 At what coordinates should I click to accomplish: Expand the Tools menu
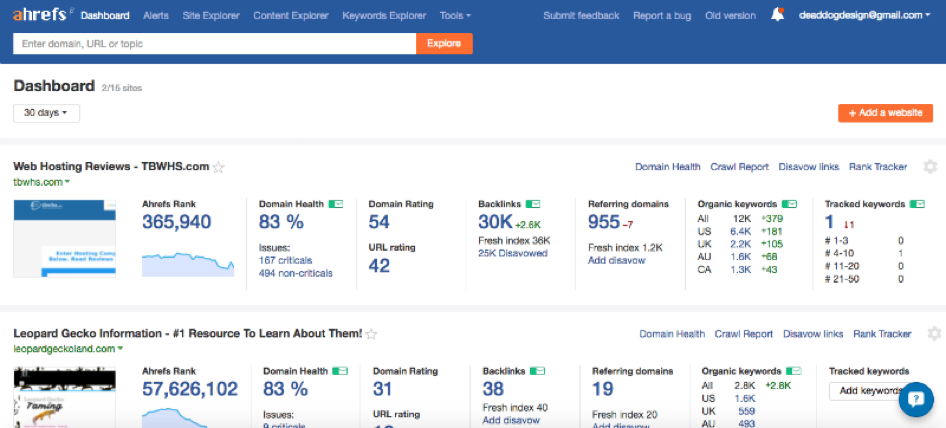click(455, 16)
